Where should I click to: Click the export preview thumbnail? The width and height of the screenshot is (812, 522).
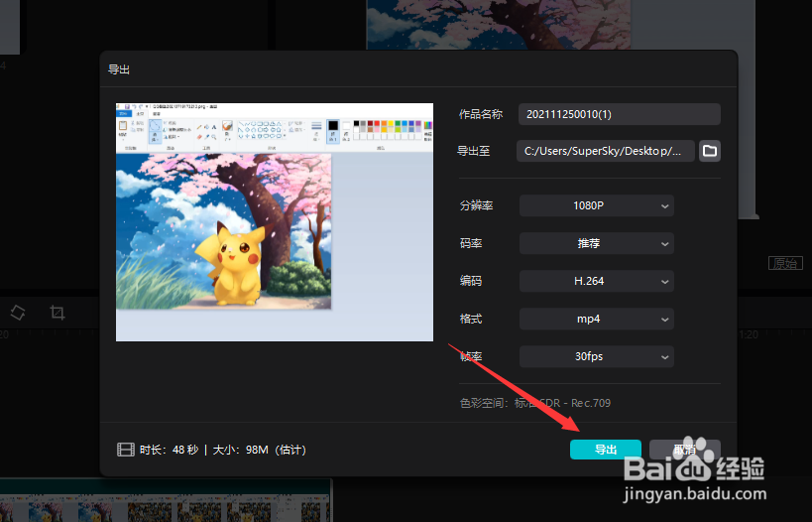275,222
